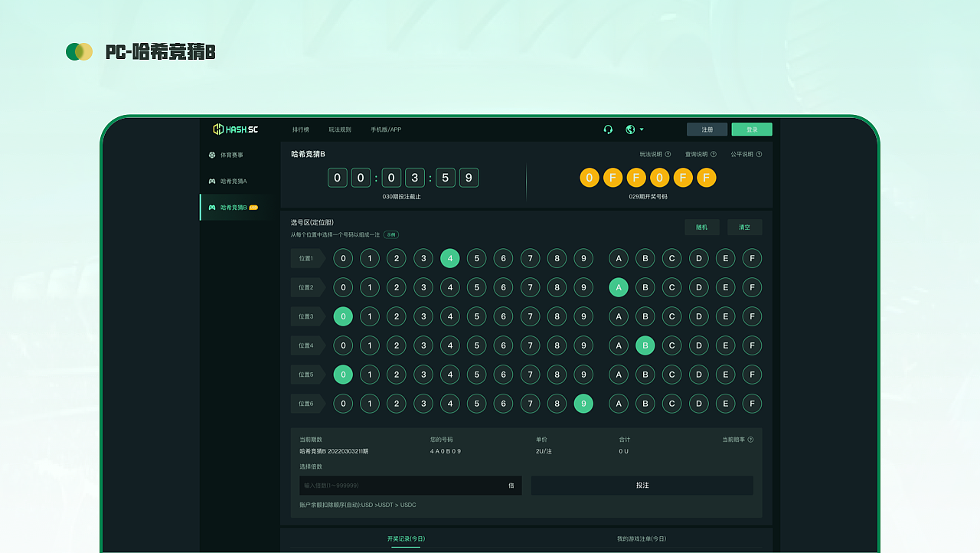Click the 示例 example tag
980x553 pixels.
391,234
